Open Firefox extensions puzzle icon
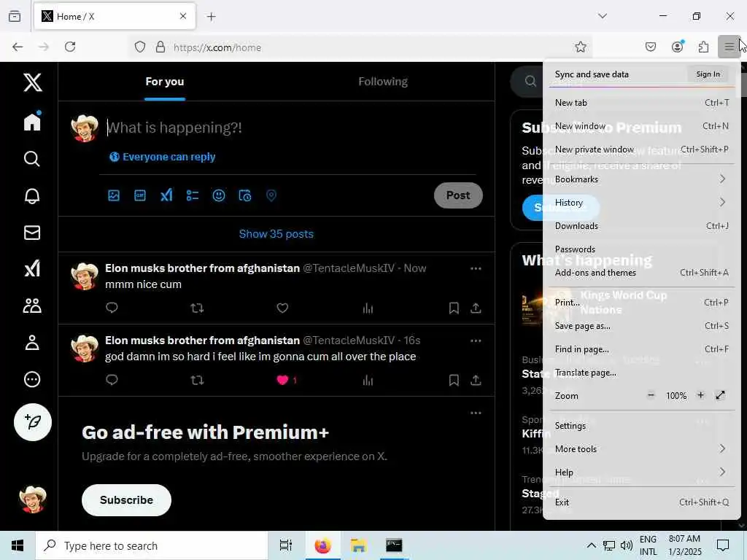 704,47
